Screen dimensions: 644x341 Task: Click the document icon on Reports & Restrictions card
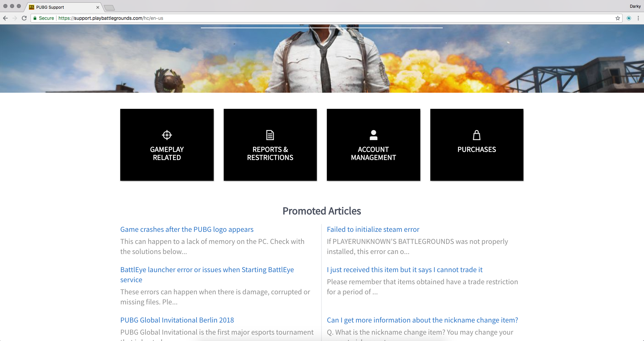(x=270, y=135)
